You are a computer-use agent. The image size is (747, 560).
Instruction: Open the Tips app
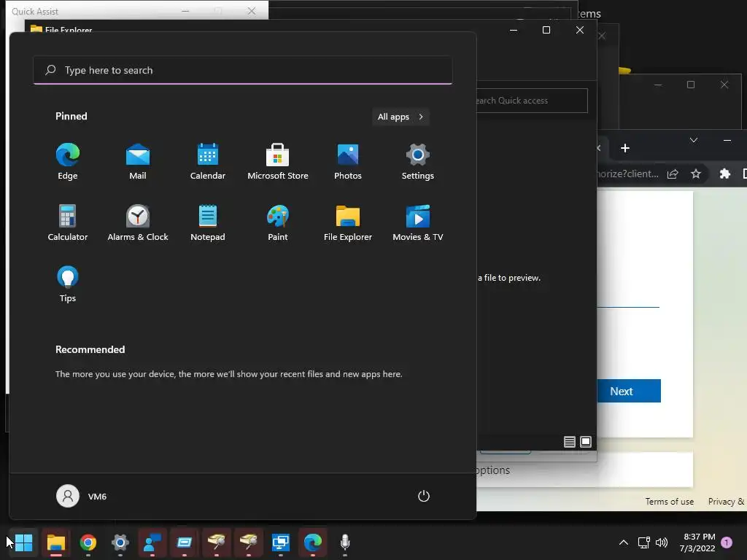(x=68, y=284)
